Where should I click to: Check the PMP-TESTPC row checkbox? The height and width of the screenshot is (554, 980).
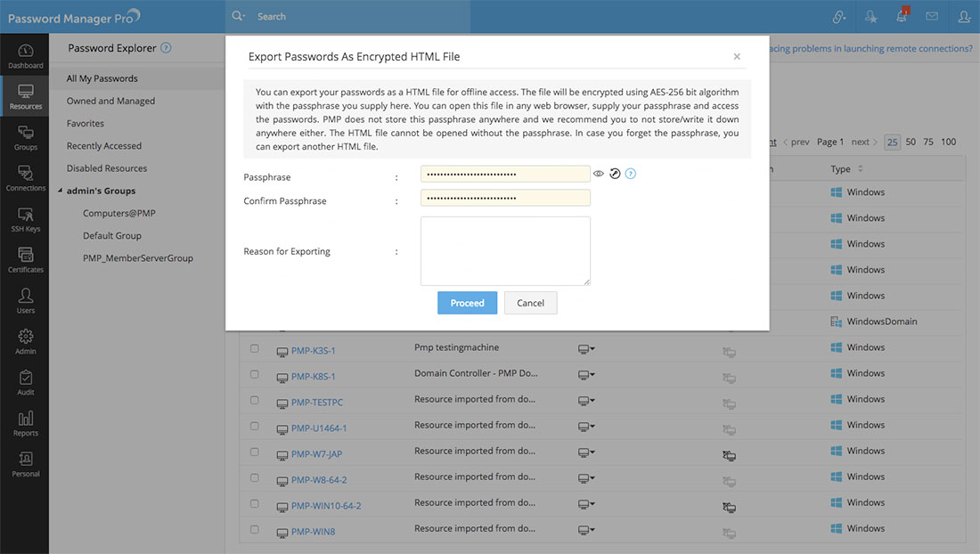pyautogui.click(x=255, y=400)
